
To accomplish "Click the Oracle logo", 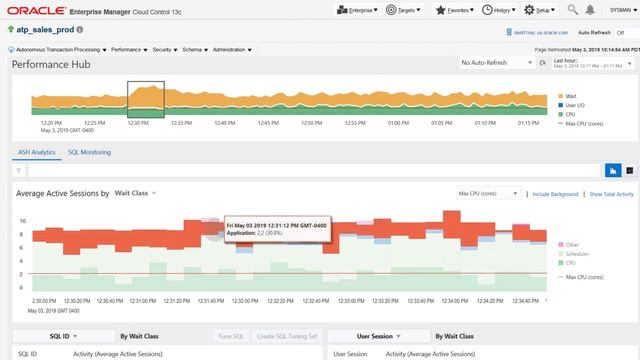I will click(x=36, y=11).
